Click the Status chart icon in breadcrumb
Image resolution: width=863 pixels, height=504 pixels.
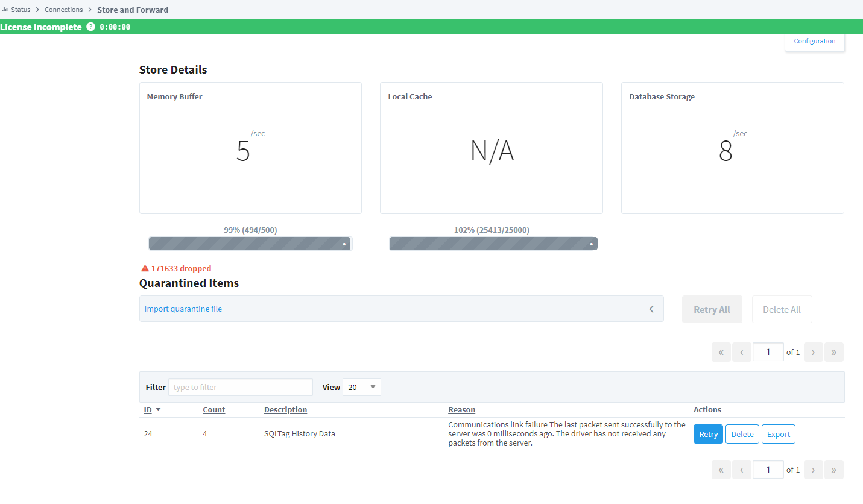pyautogui.click(x=5, y=10)
